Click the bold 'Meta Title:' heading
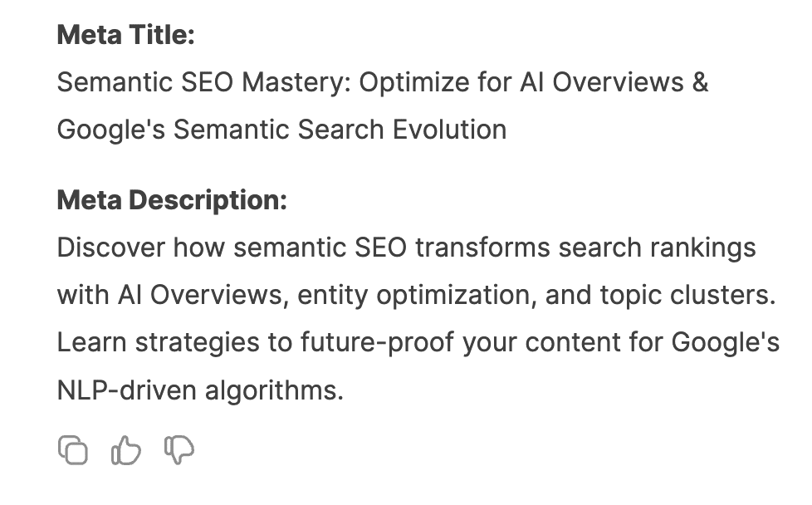This screenshot has width=812, height=505. [126, 35]
